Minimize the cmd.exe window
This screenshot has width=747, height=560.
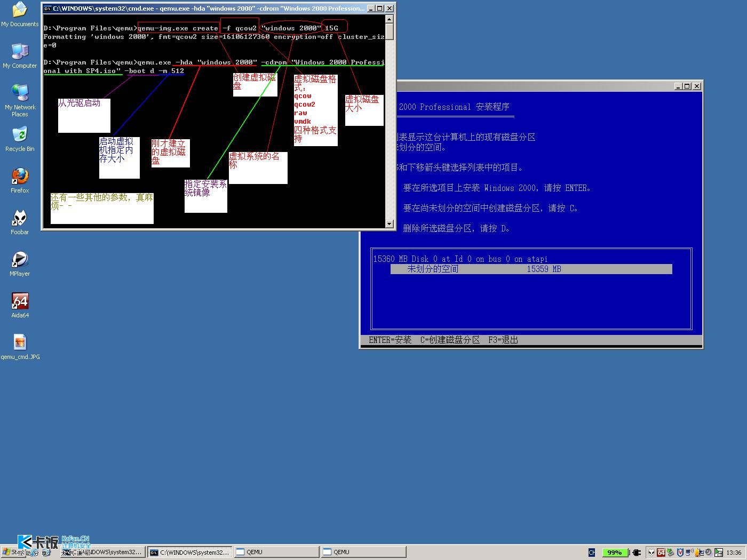click(x=371, y=9)
